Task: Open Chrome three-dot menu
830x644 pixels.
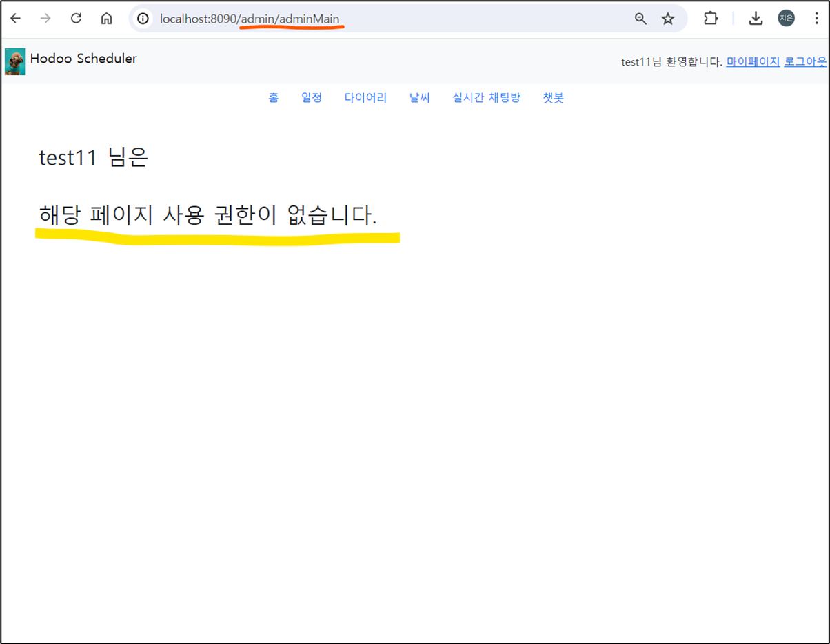Action: coord(816,19)
